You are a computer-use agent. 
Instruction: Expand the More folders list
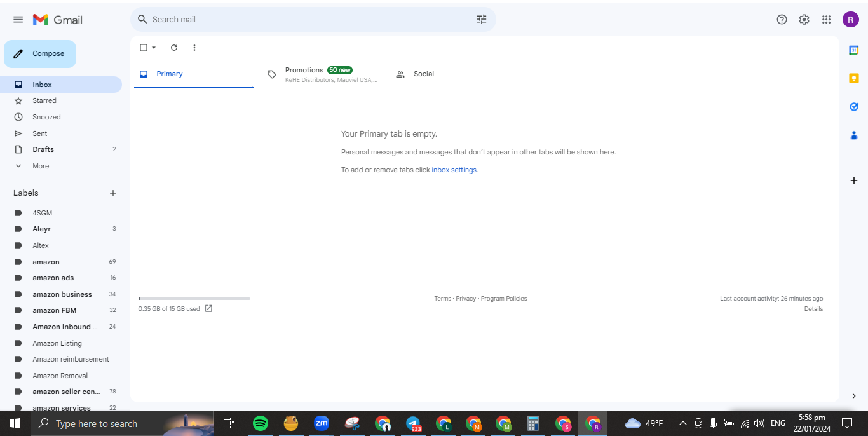tap(61, 166)
